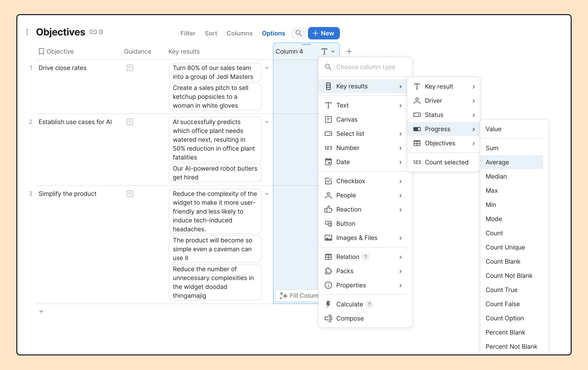
Task: Choose Value aggregation
Action: (512, 129)
